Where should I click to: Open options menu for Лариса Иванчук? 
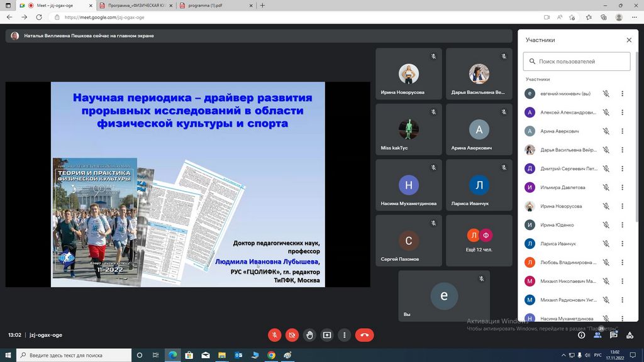pos(622,244)
